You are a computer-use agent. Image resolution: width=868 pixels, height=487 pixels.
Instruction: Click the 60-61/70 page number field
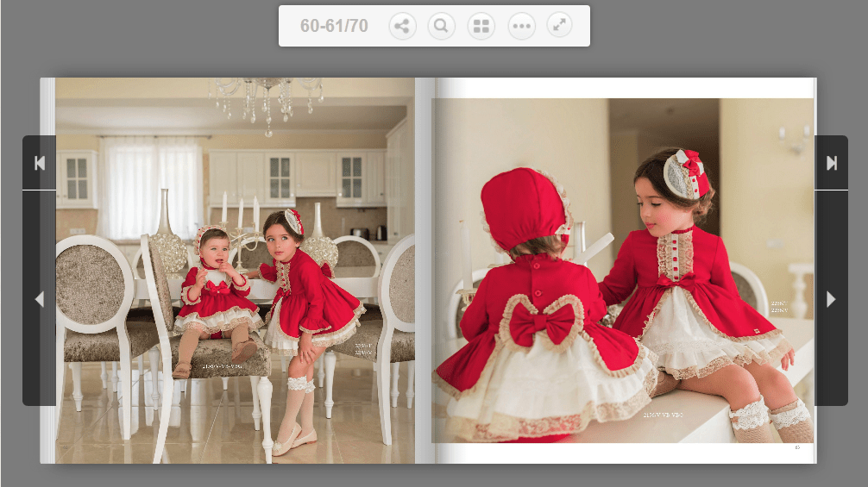click(334, 26)
